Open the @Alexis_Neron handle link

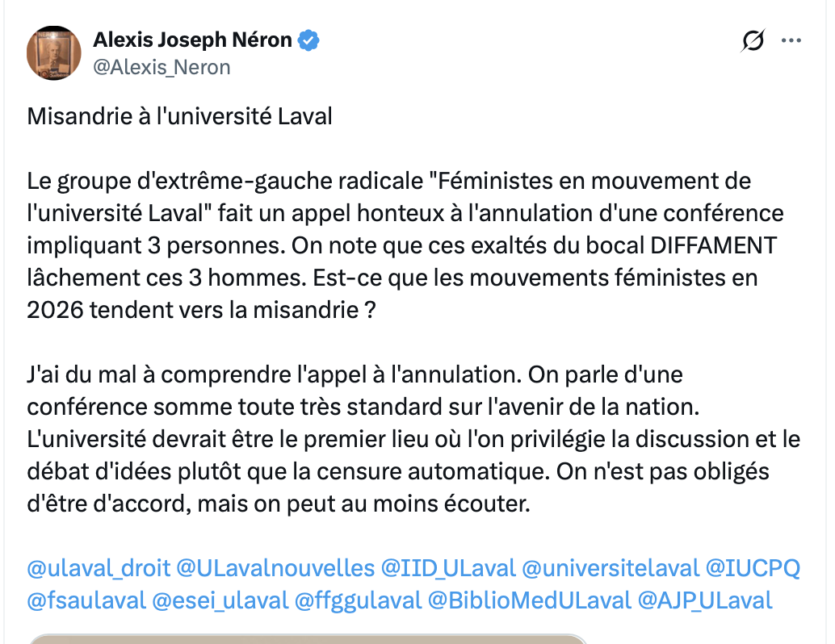pos(162,67)
